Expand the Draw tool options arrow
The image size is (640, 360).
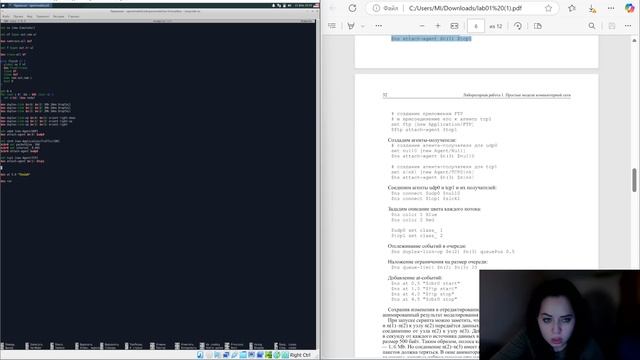[x=362, y=26]
